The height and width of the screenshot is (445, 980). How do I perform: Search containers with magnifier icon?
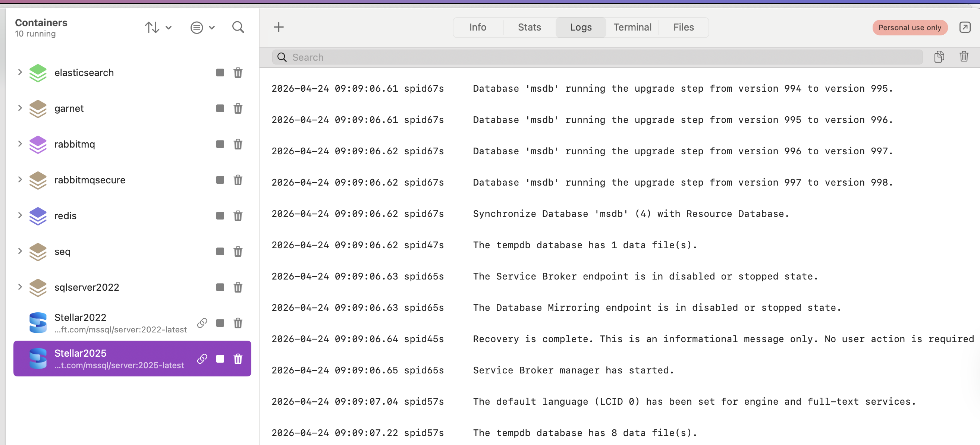pos(238,27)
